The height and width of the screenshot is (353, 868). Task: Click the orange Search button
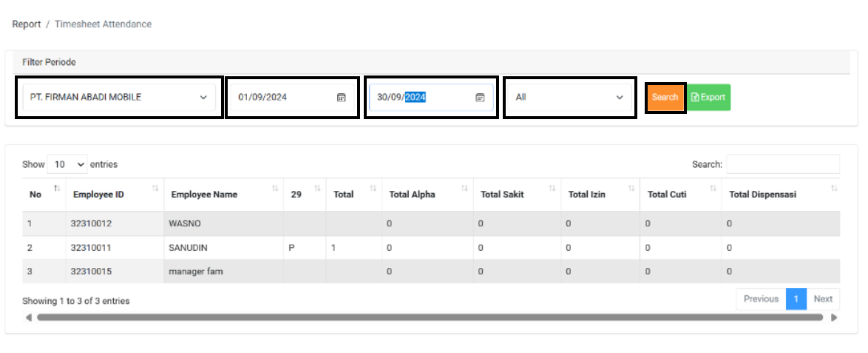pyautogui.click(x=665, y=97)
